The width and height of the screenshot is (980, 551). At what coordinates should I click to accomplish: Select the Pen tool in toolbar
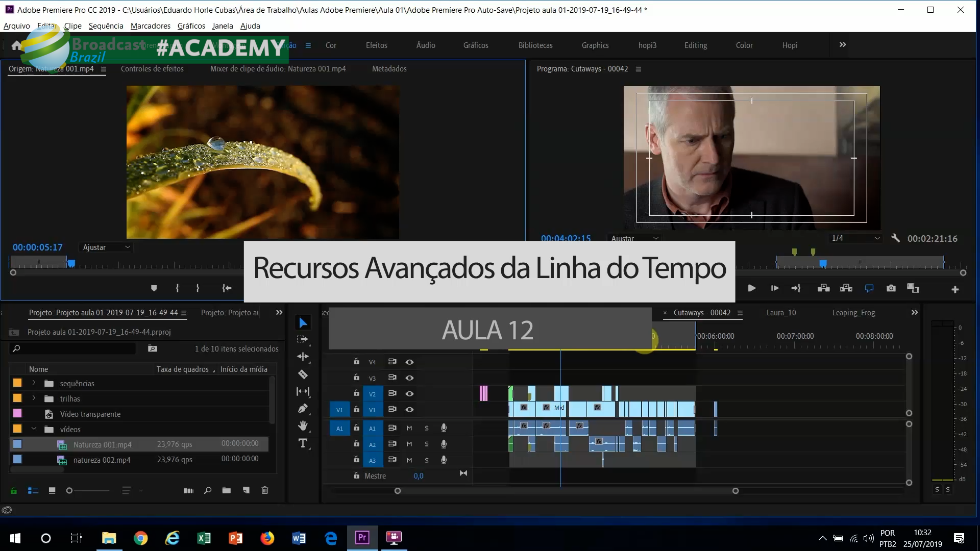(x=303, y=409)
